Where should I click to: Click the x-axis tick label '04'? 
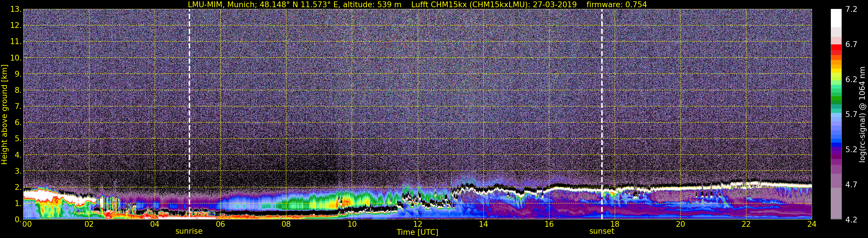155,224
